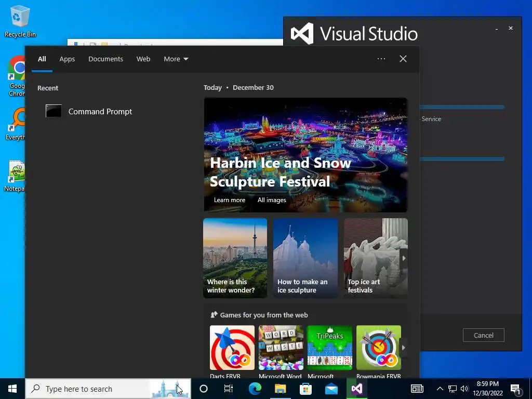Viewport: 532px width, 399px height.
Task: Click Cancel in Visual Studio window
Action: 484,335
